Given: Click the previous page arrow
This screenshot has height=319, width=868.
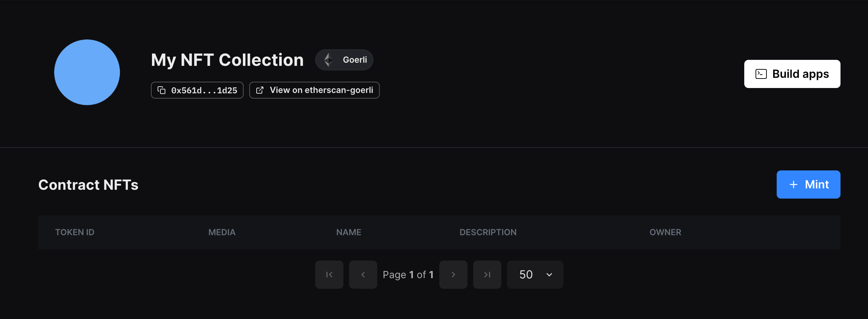Looking at the screenshot, I should coord(363,275).
